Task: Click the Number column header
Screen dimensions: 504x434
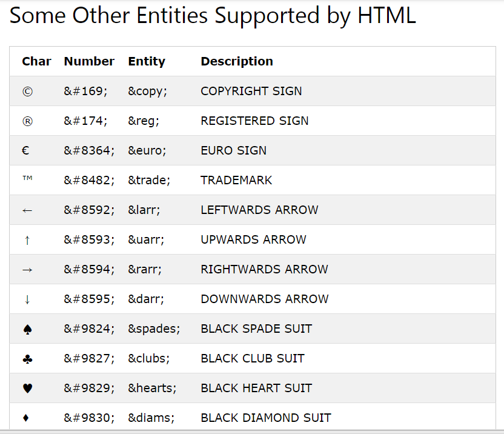Action: point(89,61)
